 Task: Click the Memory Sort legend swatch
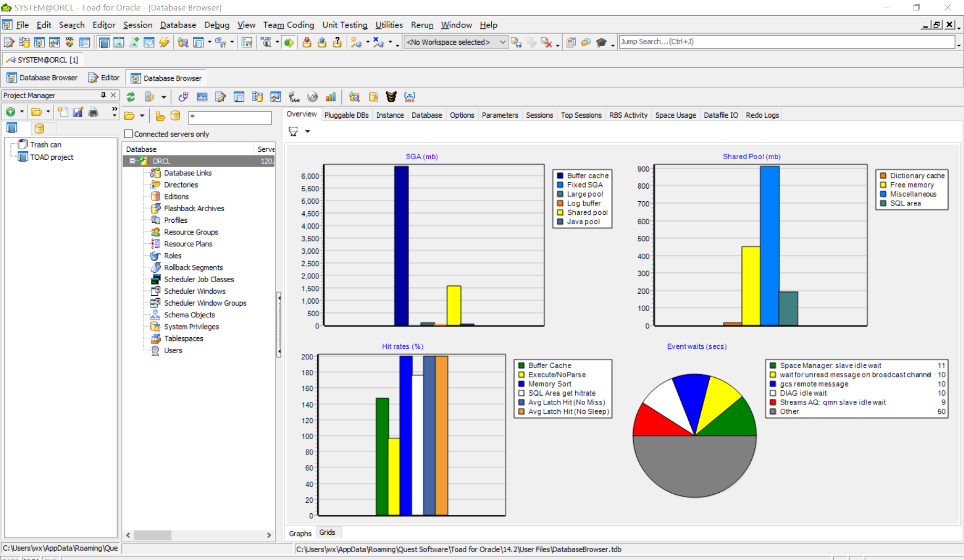tap(522, 384)
